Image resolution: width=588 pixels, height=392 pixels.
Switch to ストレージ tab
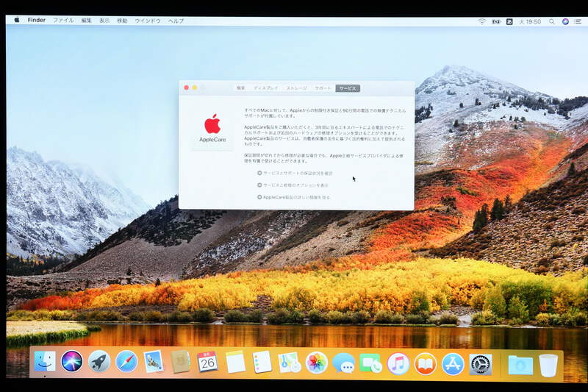point(297,88)
